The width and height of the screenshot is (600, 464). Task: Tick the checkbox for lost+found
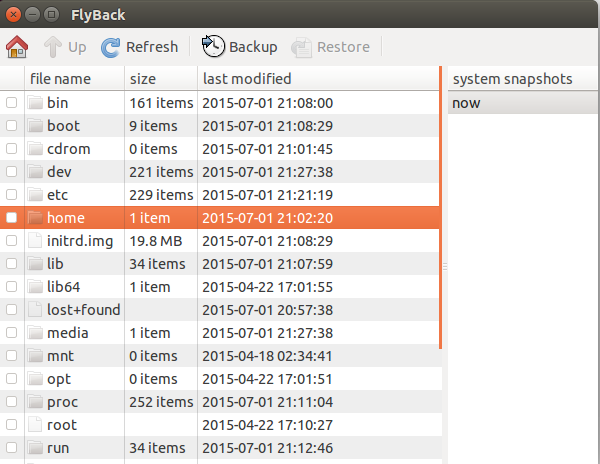tap(11, 309)
